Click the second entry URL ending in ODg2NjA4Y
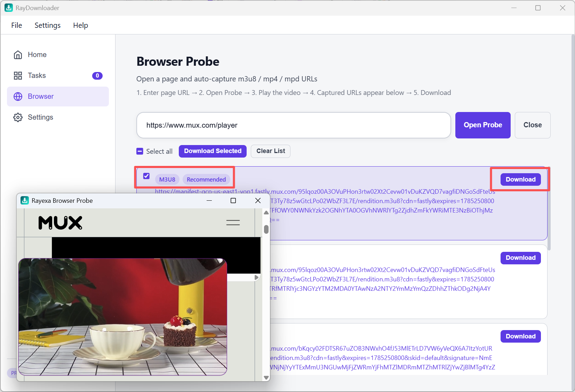 (383, 284)
